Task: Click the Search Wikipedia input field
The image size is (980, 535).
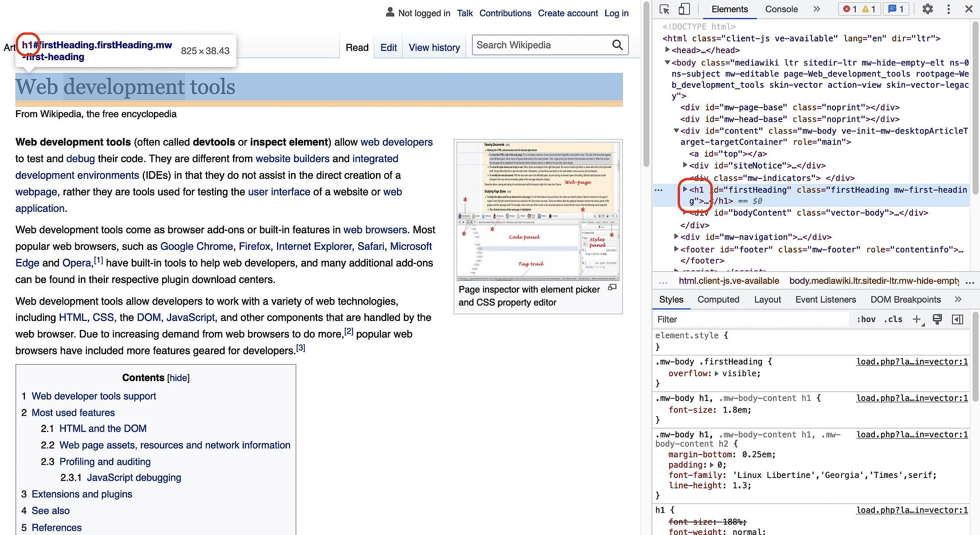Action: [x=541, y=45]
